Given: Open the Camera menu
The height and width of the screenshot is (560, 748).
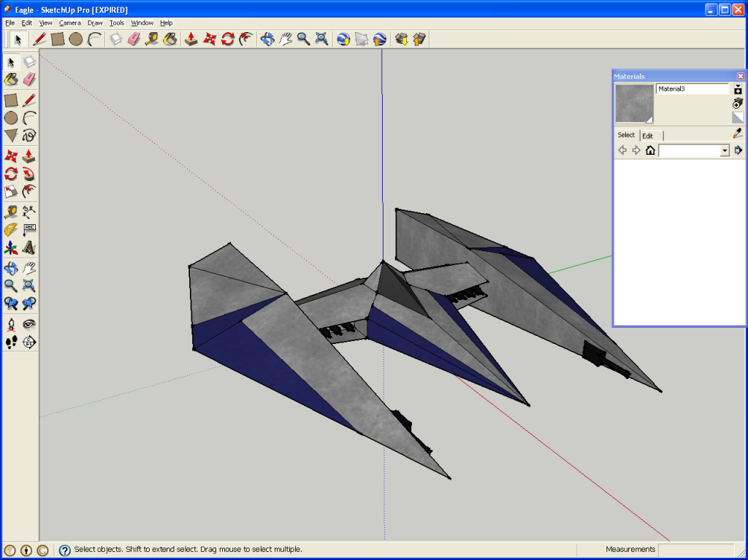Looking at the screenshot, I should coord(69,23).
